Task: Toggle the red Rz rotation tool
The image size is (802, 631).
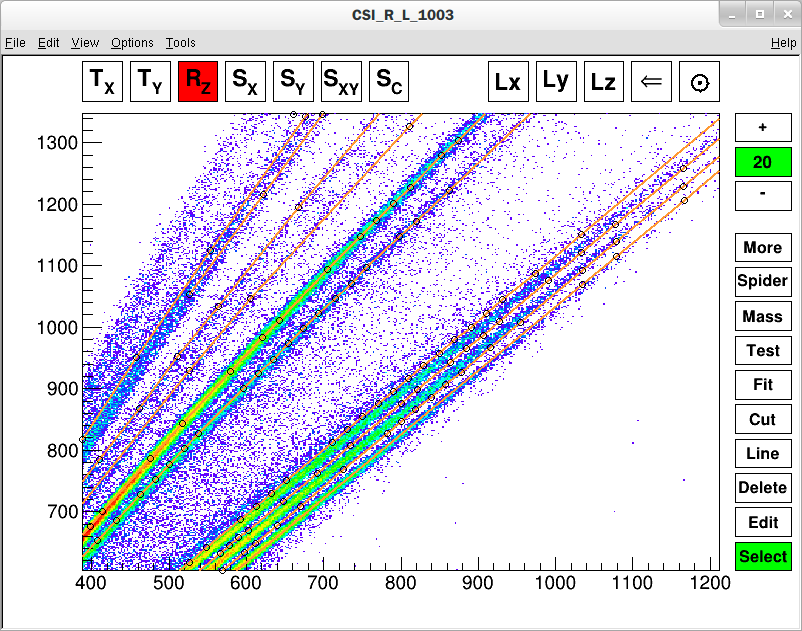Action: [198, 82]
